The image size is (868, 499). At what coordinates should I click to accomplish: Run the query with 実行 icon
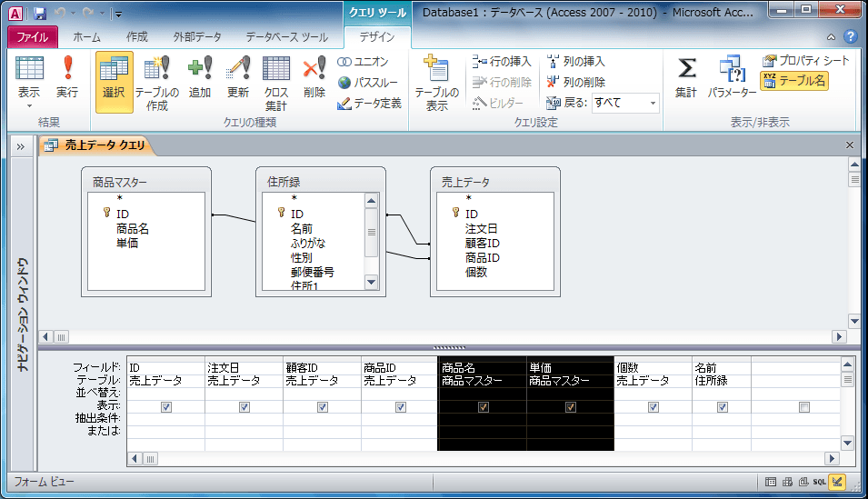[67, 77]
